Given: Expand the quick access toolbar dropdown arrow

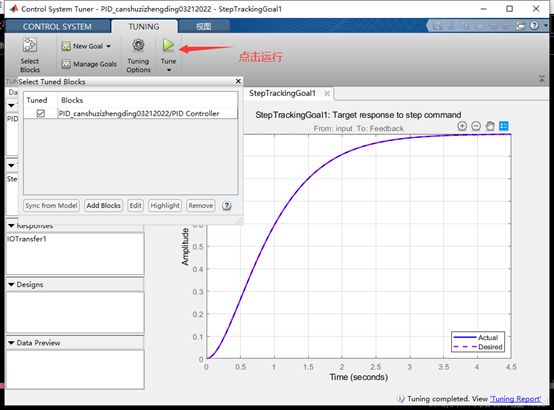Looking at the screenshot, I should point(546,25).
